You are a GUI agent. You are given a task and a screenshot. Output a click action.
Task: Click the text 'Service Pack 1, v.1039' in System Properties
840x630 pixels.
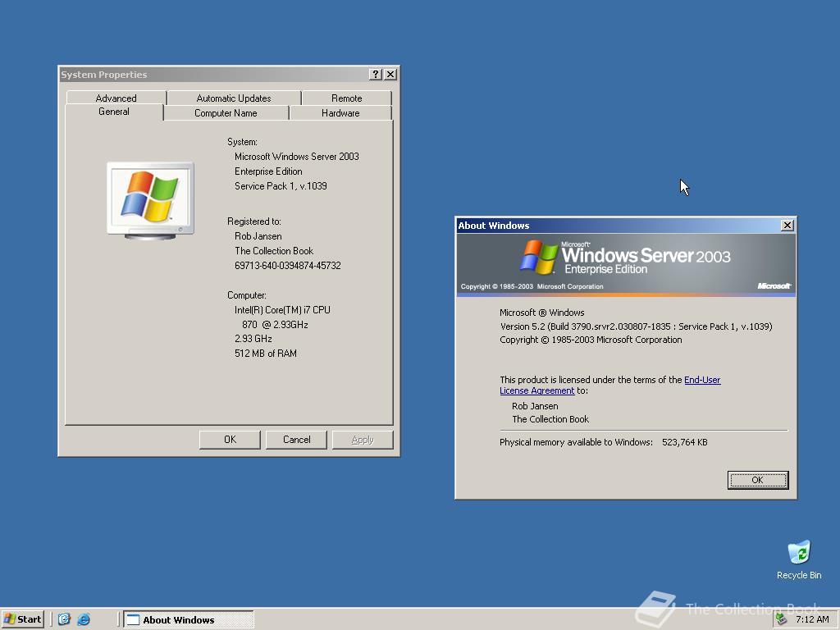pyautogui.click(x=281, y=186)
